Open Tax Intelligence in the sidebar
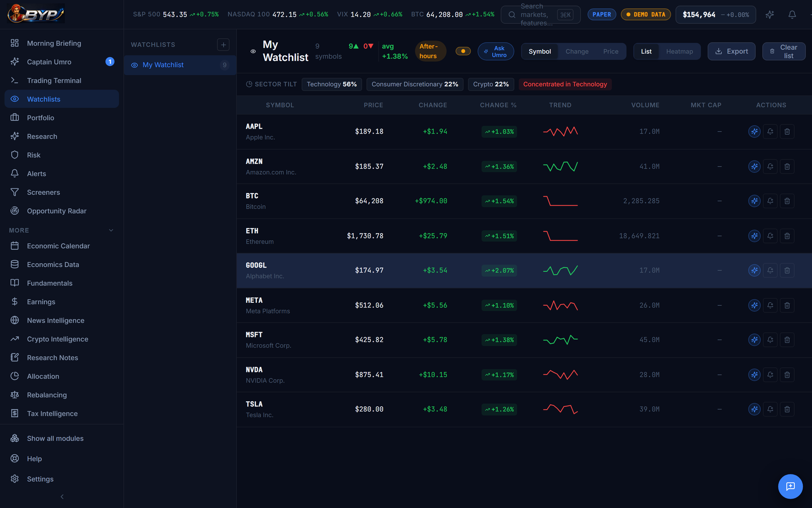The width and height of the screenshot is (812, 508). coord(62,414)
